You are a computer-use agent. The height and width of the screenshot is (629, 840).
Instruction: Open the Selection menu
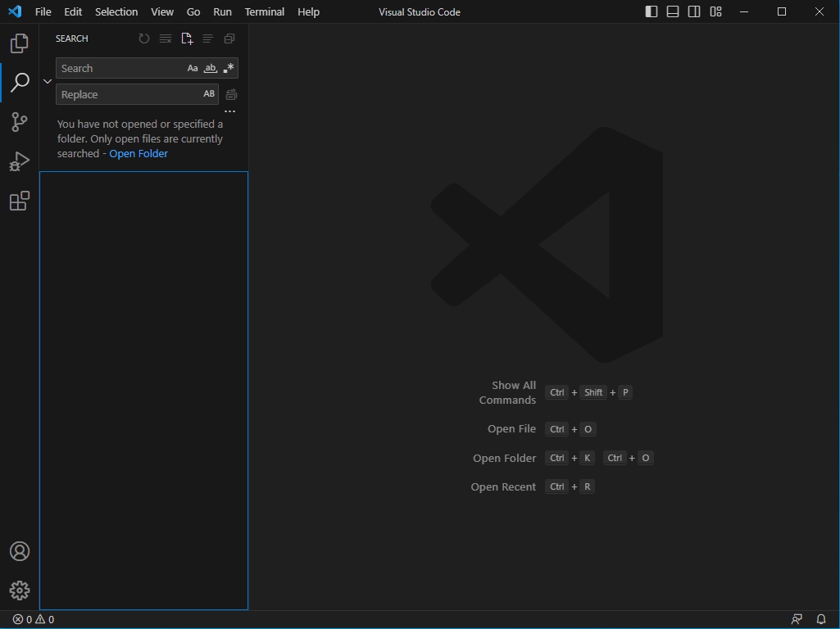click(116, 11)
